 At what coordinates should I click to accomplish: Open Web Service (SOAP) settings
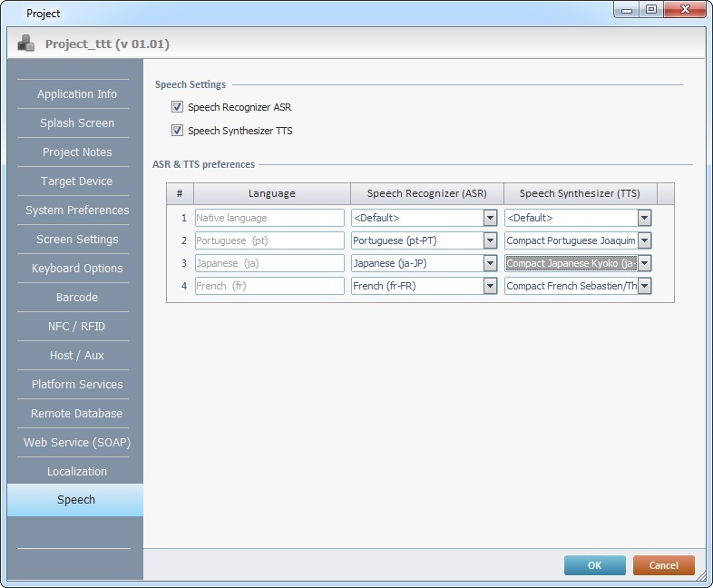point(76,443)
